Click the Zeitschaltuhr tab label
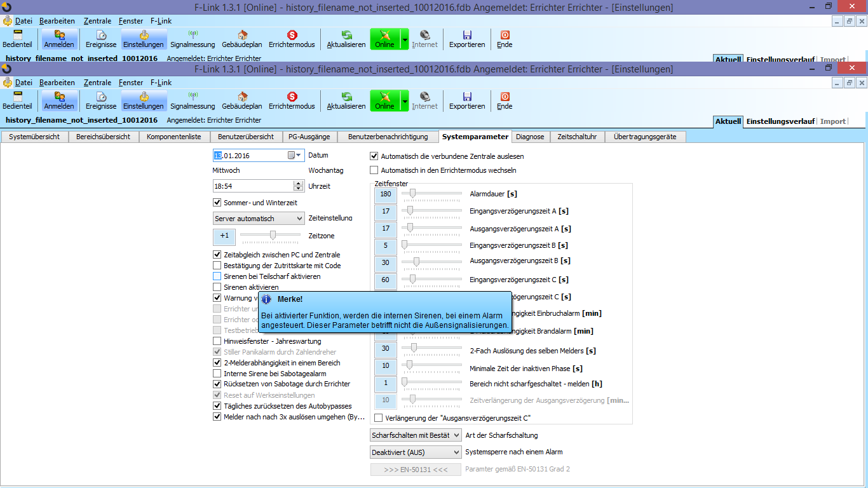The width and height of the screenshot is (868, 488). 577,137
